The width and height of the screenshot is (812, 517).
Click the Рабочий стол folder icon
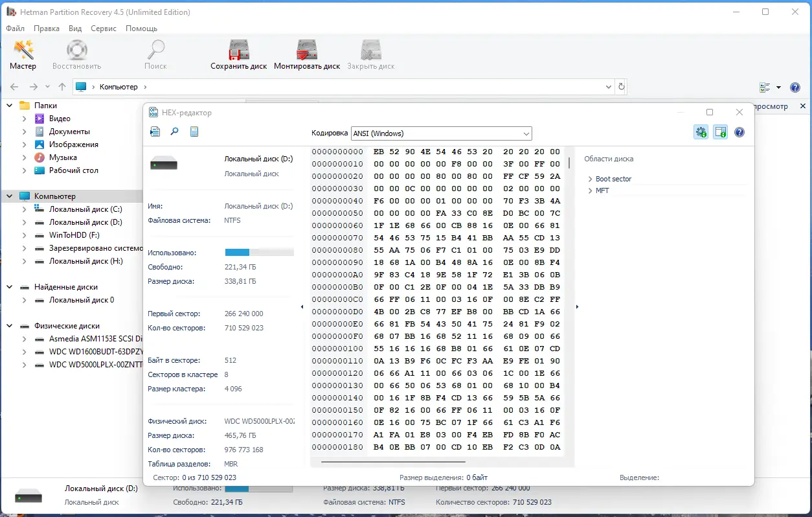tap(39, 170)
